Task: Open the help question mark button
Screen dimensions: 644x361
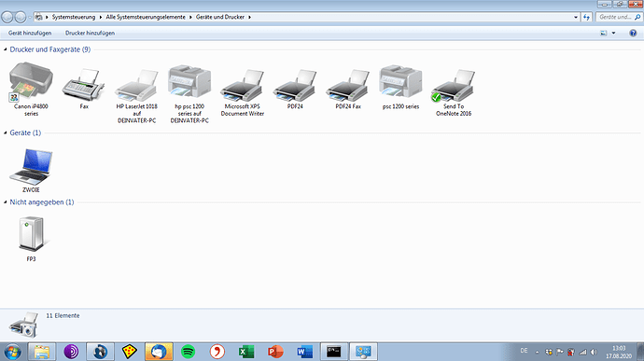Action: click(633, 33)
